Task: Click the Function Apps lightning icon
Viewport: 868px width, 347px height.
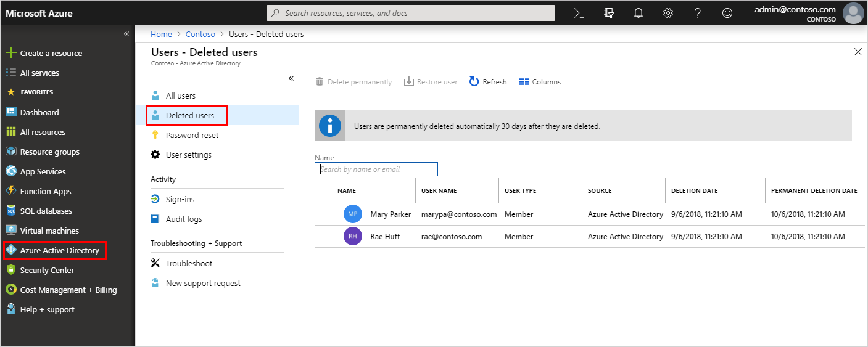Action: 10,191
